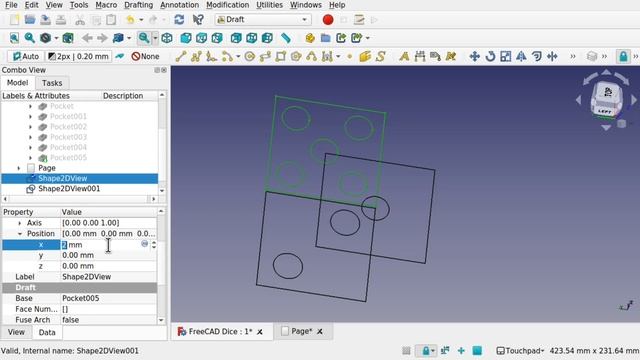Expand the Axis property row
Viewport: 640px width, 360px height.
click(x=20, y=223)
